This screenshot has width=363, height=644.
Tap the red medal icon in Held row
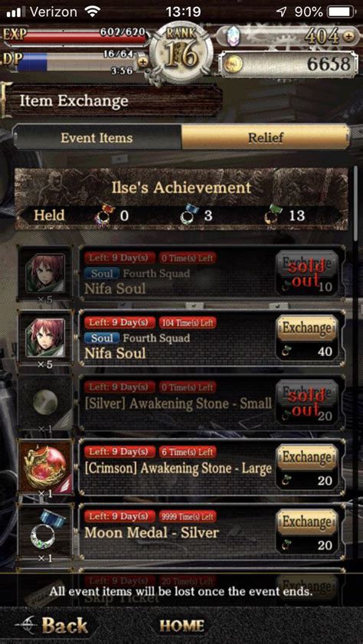tap(104, 214)
